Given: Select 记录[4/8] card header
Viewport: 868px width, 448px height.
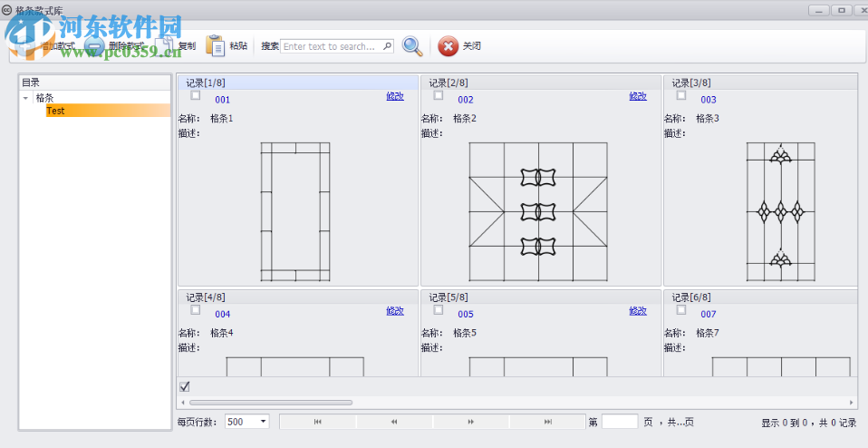Looking at the screenshot, I should [x=298, y=297].
